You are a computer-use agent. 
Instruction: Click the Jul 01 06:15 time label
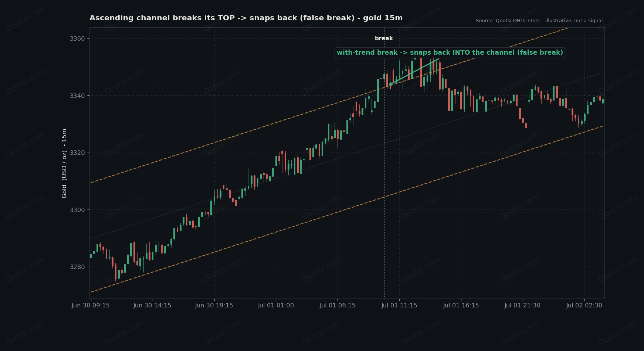point(338,306)
